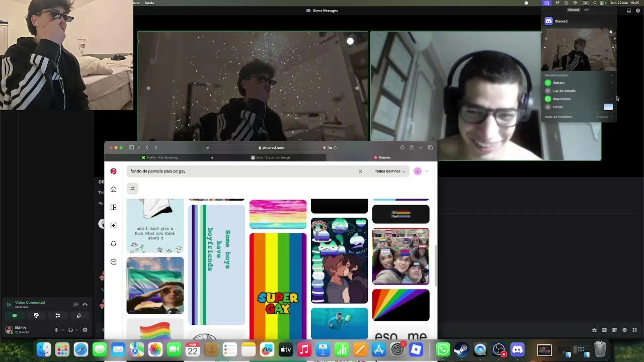The image size is (644, 362).
Task: Open Todos los Pines dropdown
Action: coord(390,171)
